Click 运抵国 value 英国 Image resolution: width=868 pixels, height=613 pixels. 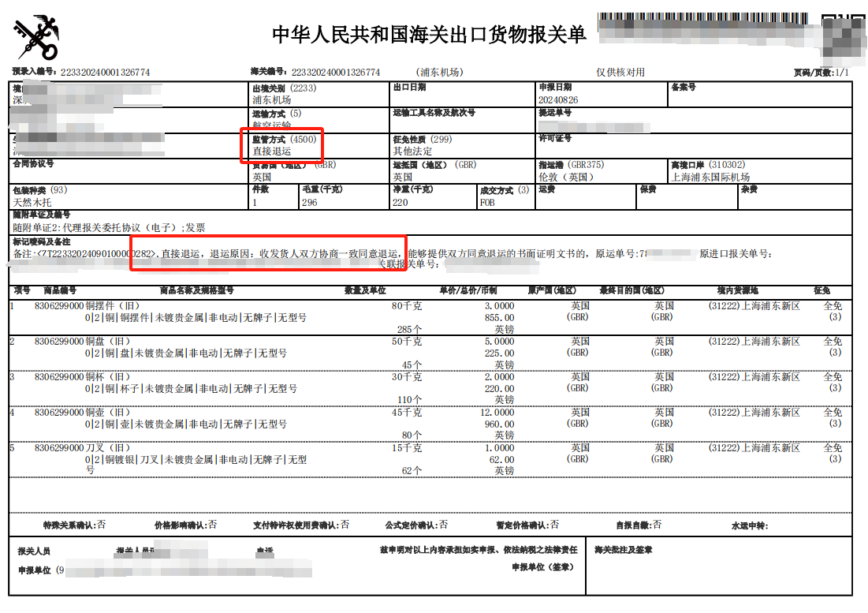402,178
